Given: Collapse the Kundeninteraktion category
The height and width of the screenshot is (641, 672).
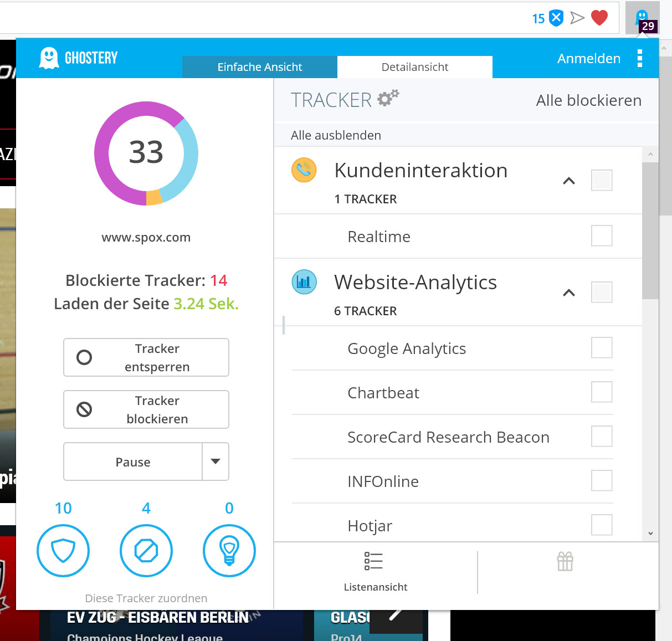Looking at the screenshot, I should (x=569, y=181).
